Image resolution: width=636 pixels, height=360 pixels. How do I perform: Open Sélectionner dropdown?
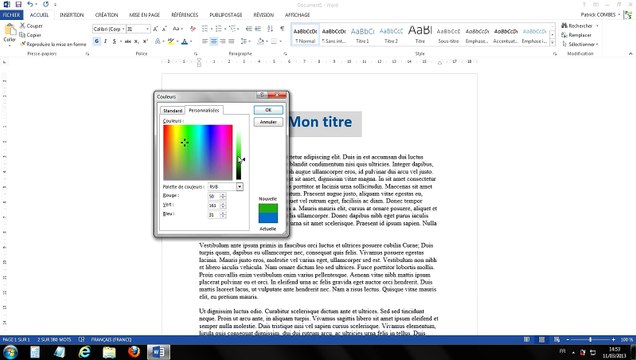tap(580, 44)
